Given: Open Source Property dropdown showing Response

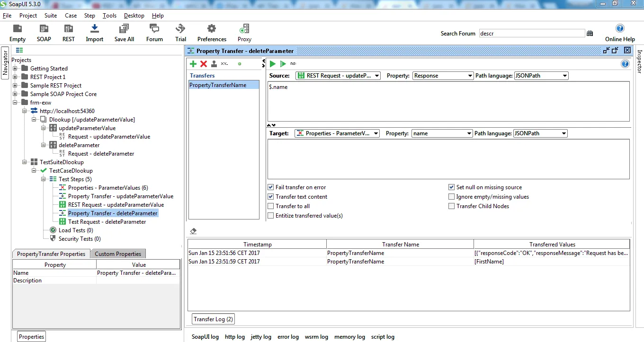Looking at the screenshot, I should 443,76.
